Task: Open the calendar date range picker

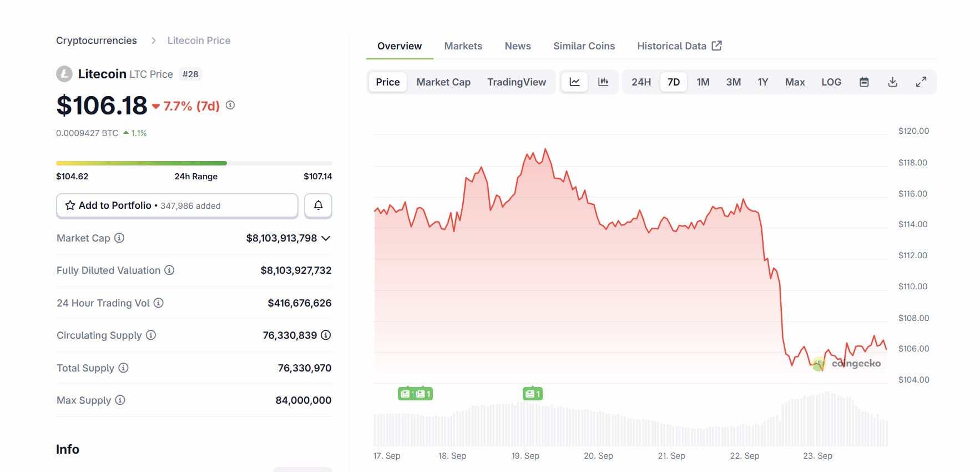Action: (864, 82)
